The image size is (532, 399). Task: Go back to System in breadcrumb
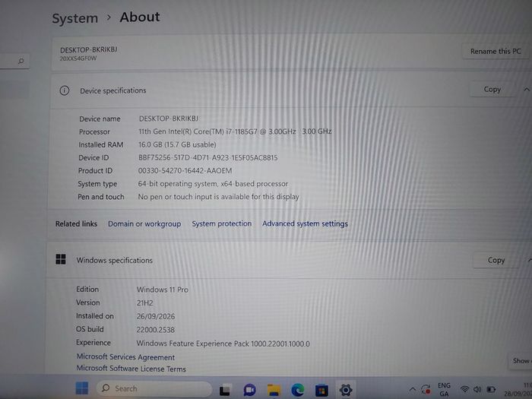click(74, 18)
